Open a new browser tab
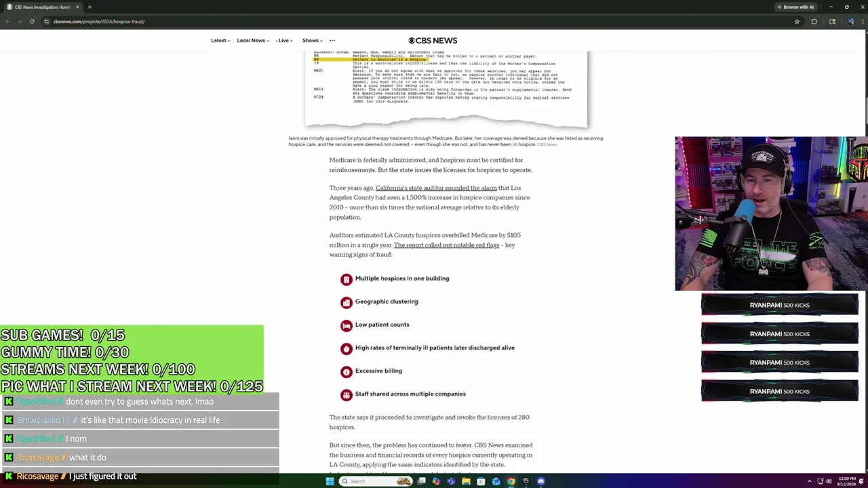The height and width of the screenshot is (488, 868). [x=90, y=7]
